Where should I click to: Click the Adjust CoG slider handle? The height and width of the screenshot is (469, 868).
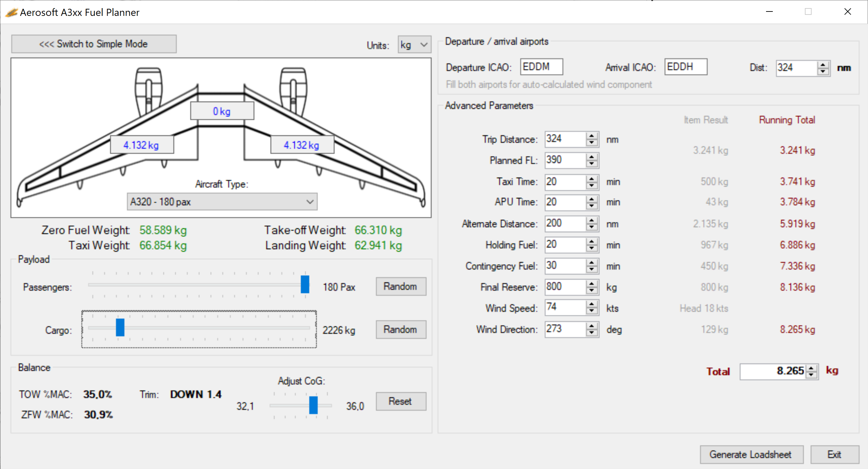point(313,405)
